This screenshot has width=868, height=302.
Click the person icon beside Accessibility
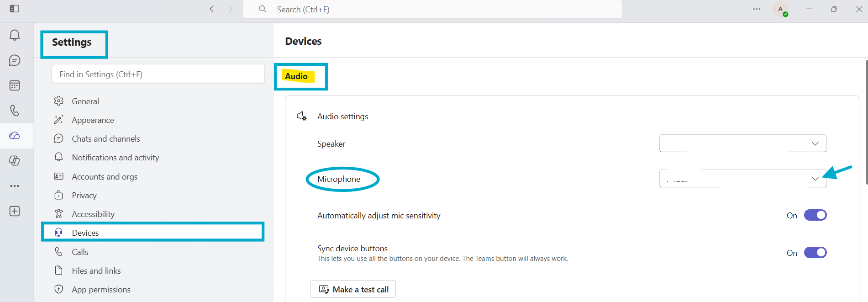[x=59, y=214]
